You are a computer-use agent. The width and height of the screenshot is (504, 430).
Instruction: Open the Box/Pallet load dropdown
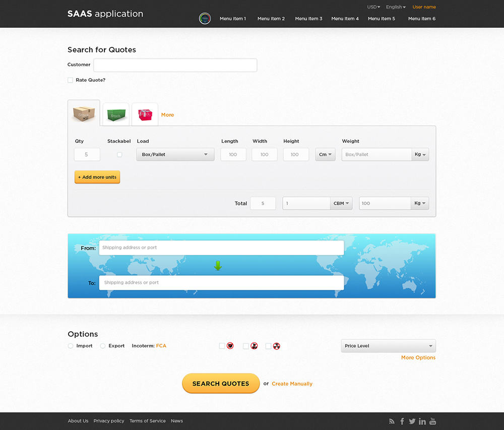click(x=175, y=155)
